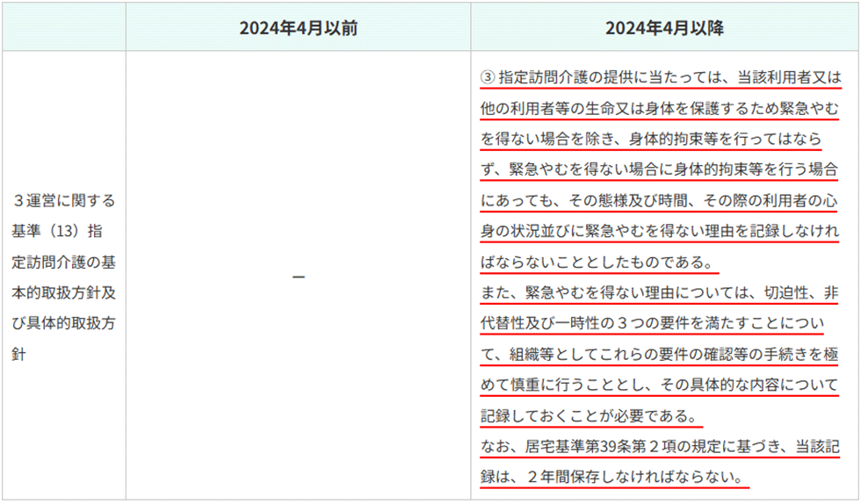Click the empty top-left header cell

63,27
